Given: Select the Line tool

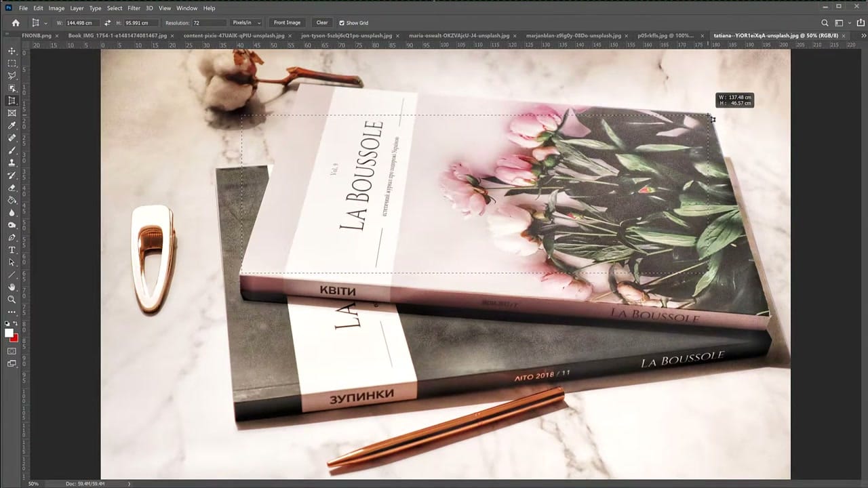Looking at the screenshot, I should coord(12,274).
